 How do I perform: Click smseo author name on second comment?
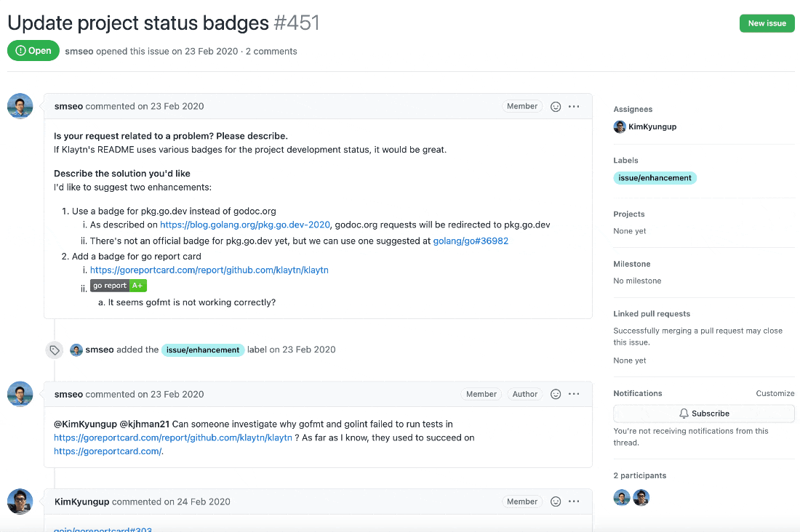pos(68,395)
